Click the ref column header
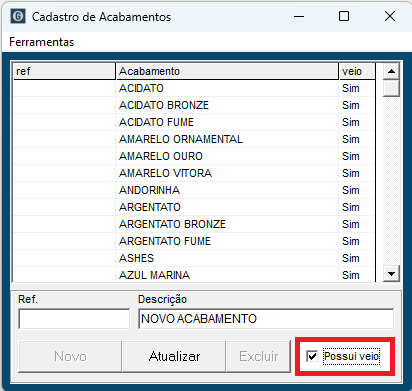Viewport: 412px width, 391px height. [x=64, y=71]
